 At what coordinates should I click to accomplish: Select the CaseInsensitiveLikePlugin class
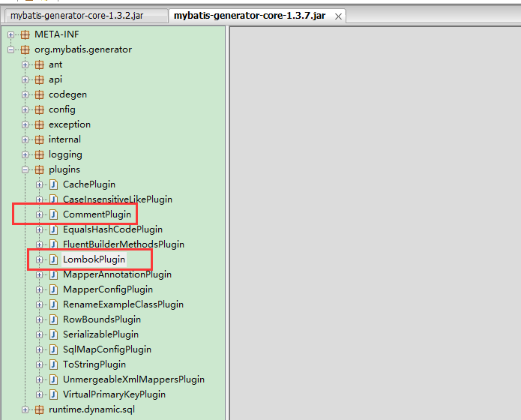(118, 199)
